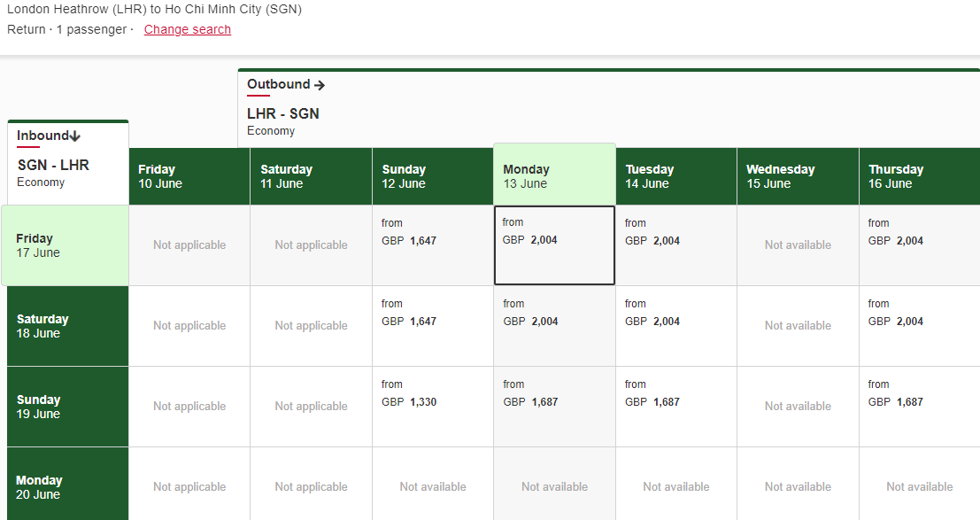Choose Tuesday 14 June outbound date header
The height and width of the screenshot is (520, 980).
click(x=675, y=176)
